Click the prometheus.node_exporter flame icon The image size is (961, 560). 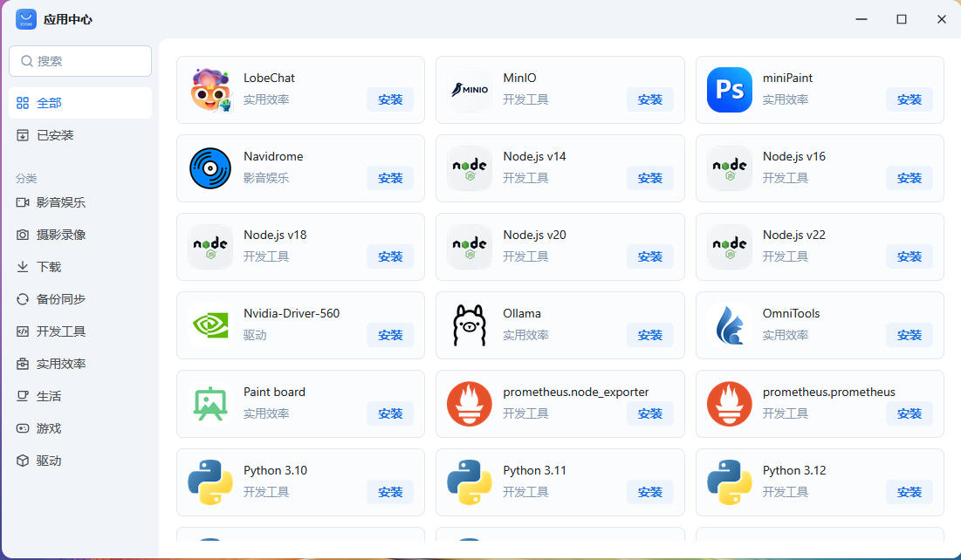pos(470,403)
